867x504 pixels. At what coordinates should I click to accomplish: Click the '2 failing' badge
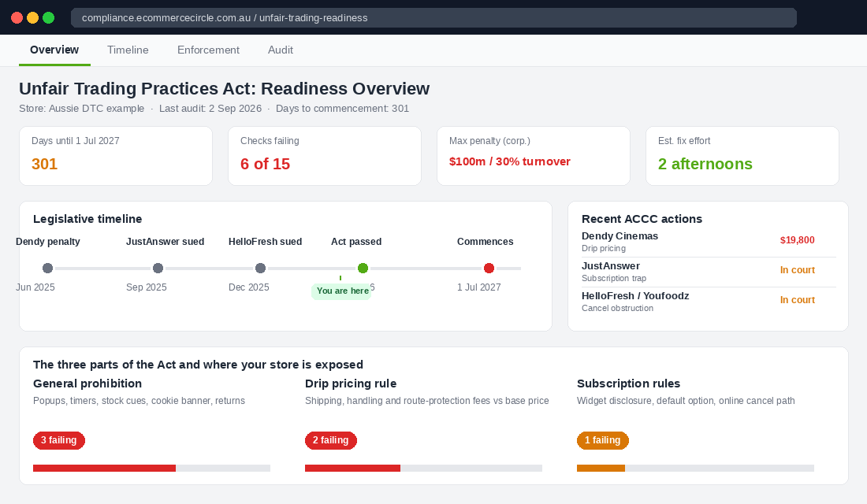[331, 440]
